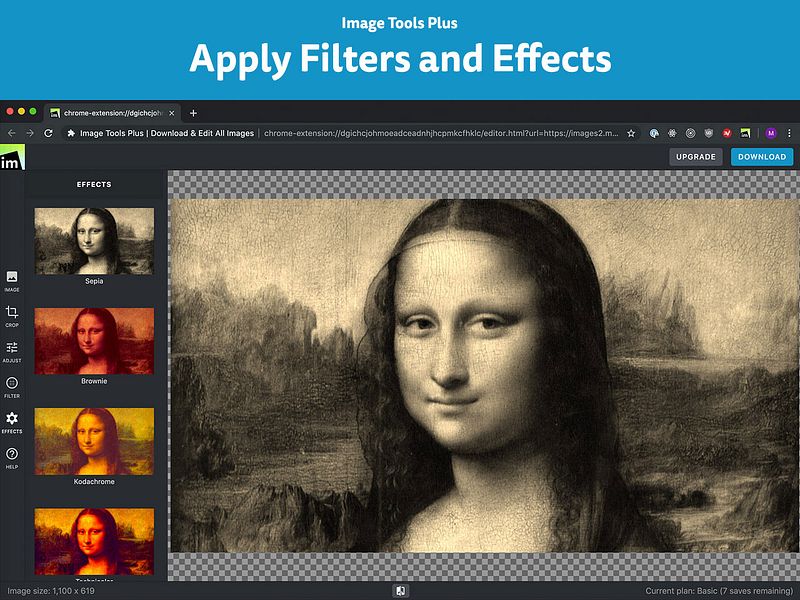
Task: Open the Help section
Action: [x=12, y=458]
